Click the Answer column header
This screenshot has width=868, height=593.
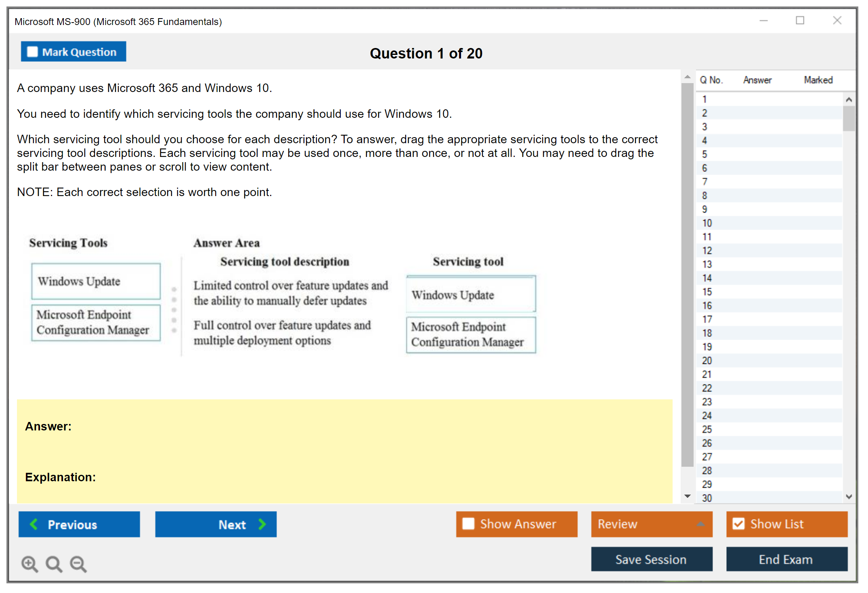tap(757, 80)
